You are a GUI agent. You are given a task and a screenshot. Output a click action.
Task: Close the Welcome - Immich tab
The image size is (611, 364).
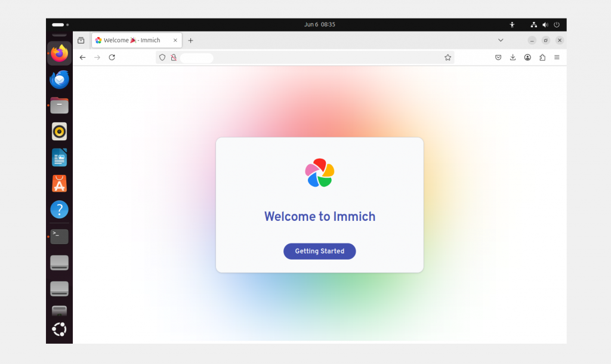coord(175,41)
